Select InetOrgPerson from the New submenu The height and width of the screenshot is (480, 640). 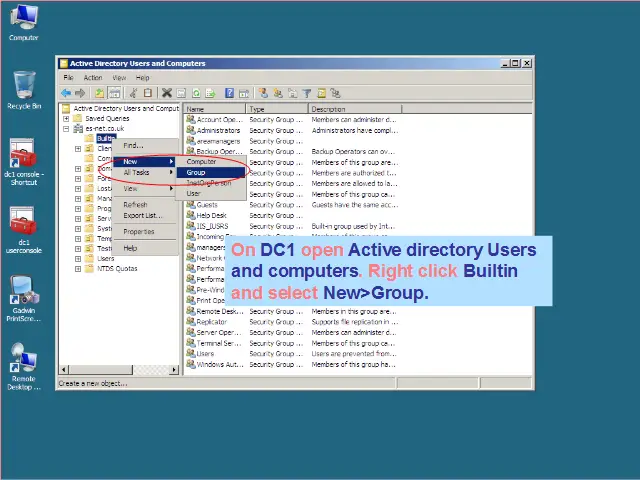[211, 183]
